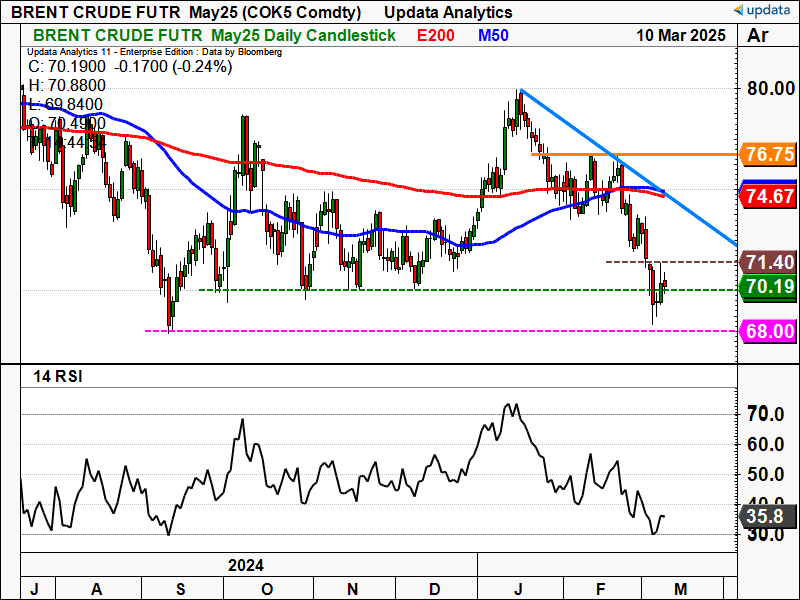Screen dimensions: 800x600
Task: Click the 2024 year label on time axis
Action: click(x=246, y=565)
